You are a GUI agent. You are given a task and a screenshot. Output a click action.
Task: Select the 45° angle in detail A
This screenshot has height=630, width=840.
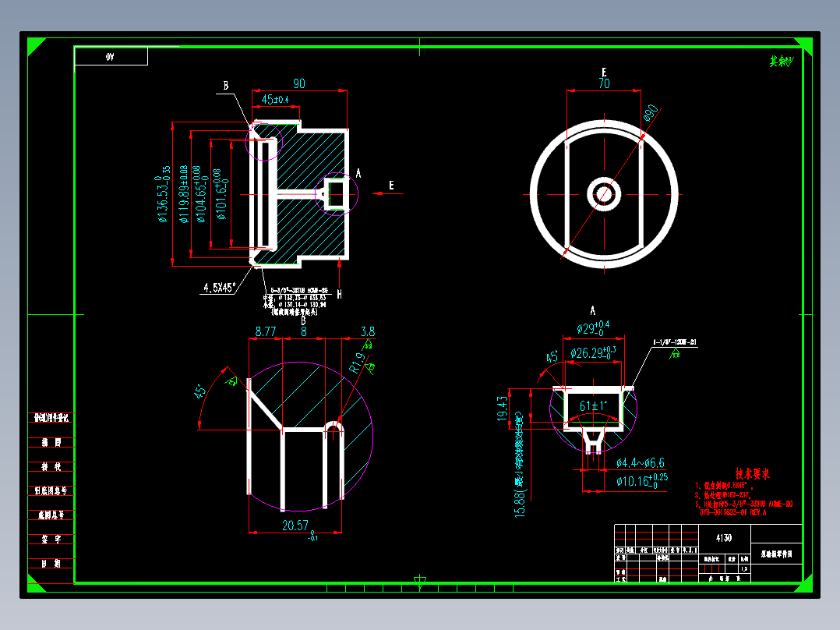(x=552, y=357)
